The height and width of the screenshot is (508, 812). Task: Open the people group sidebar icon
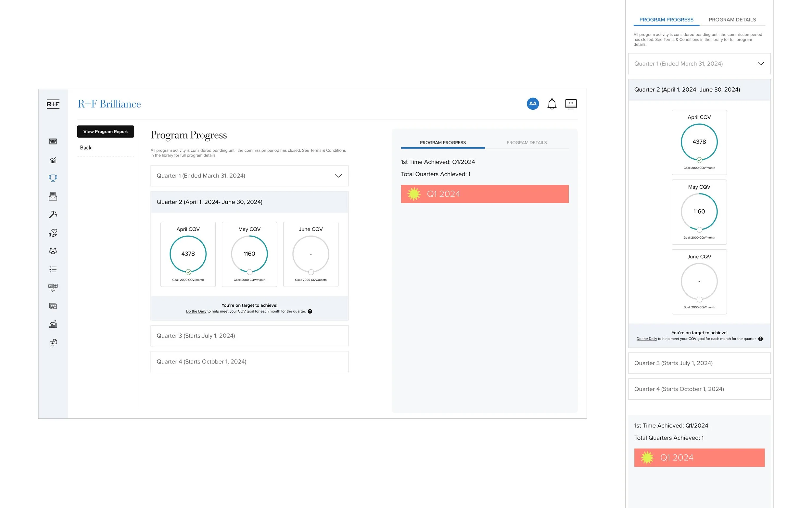pyautogui.click(x=53, y=251)
